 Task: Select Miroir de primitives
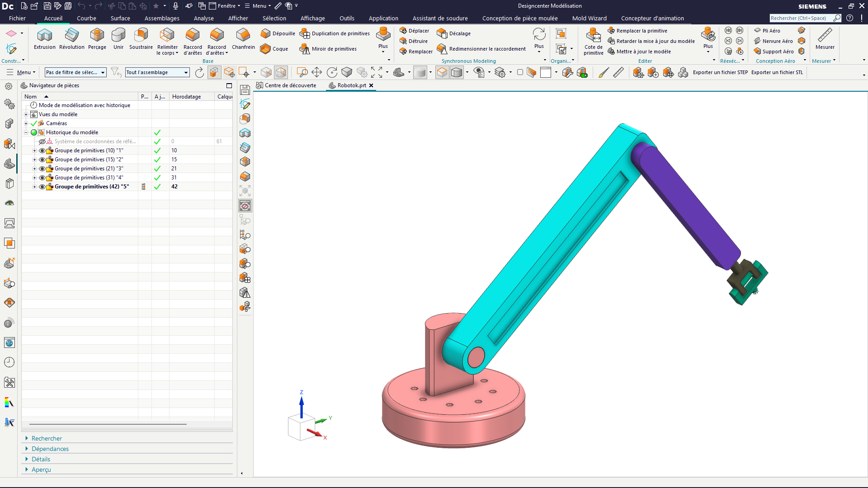(329, 49)
